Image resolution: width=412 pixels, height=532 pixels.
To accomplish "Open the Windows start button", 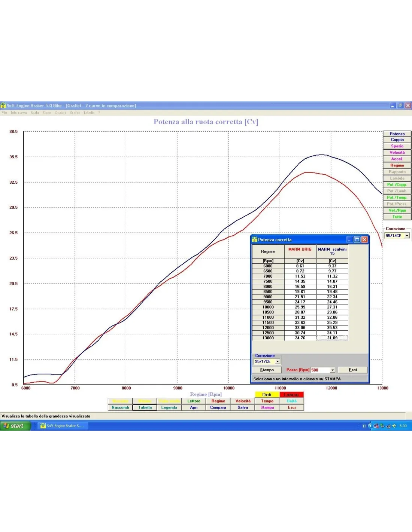I will pos(15,426).
